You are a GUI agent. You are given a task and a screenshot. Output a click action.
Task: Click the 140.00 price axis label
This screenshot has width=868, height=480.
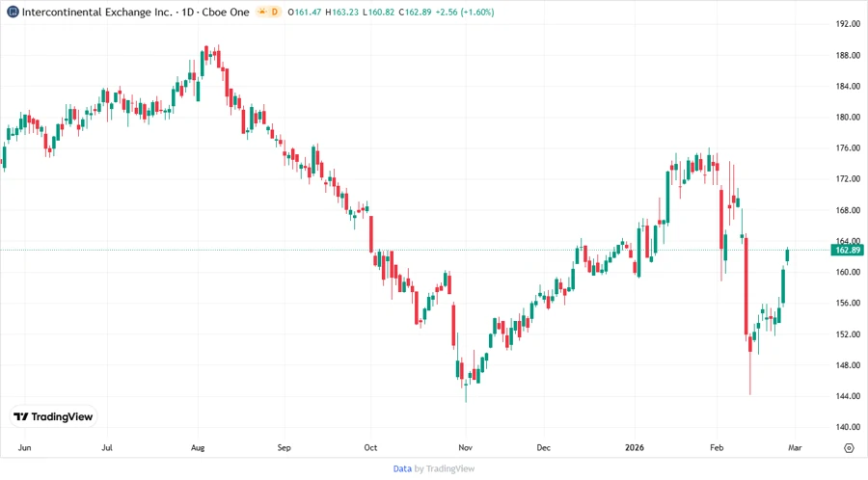[x=848, y=427]
